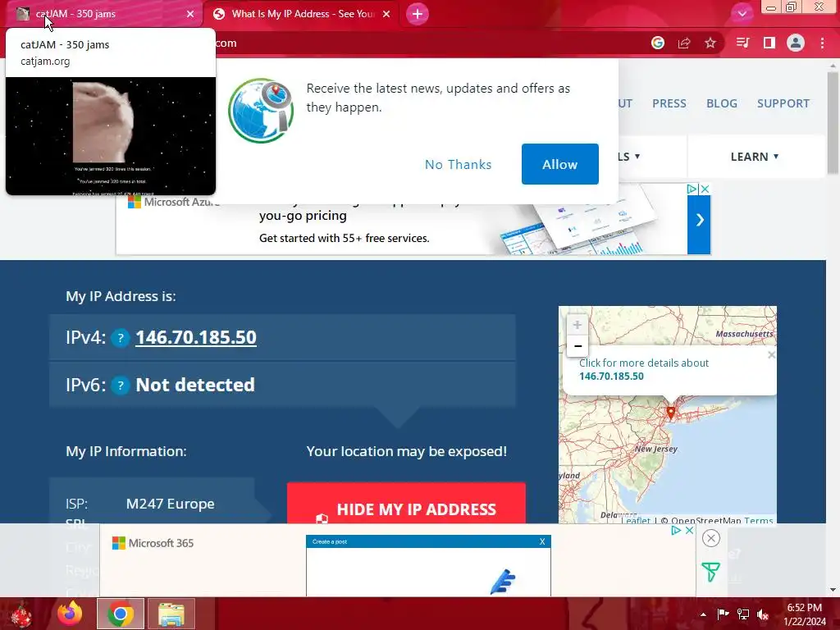Zoom out on the map
840x630 pixels.
click(577, 346)
